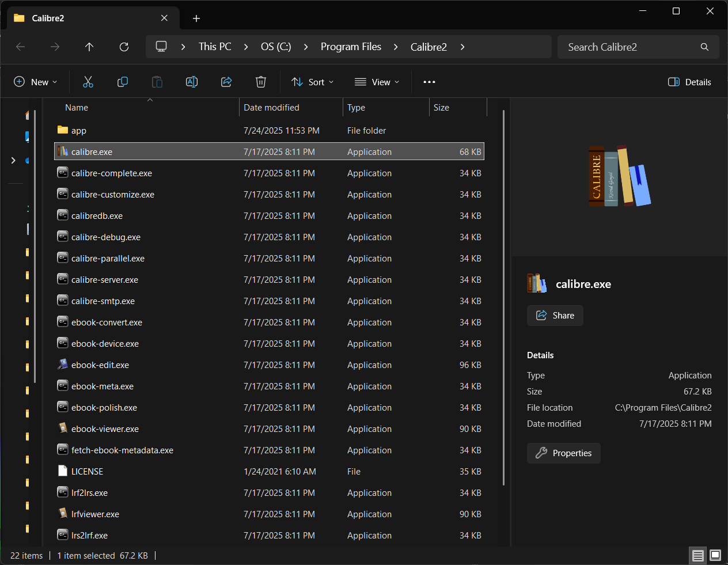The height and width of the screenshot is (565, 728).
Task: Click the Search Calibre2 input field
Action: point(628,47)
